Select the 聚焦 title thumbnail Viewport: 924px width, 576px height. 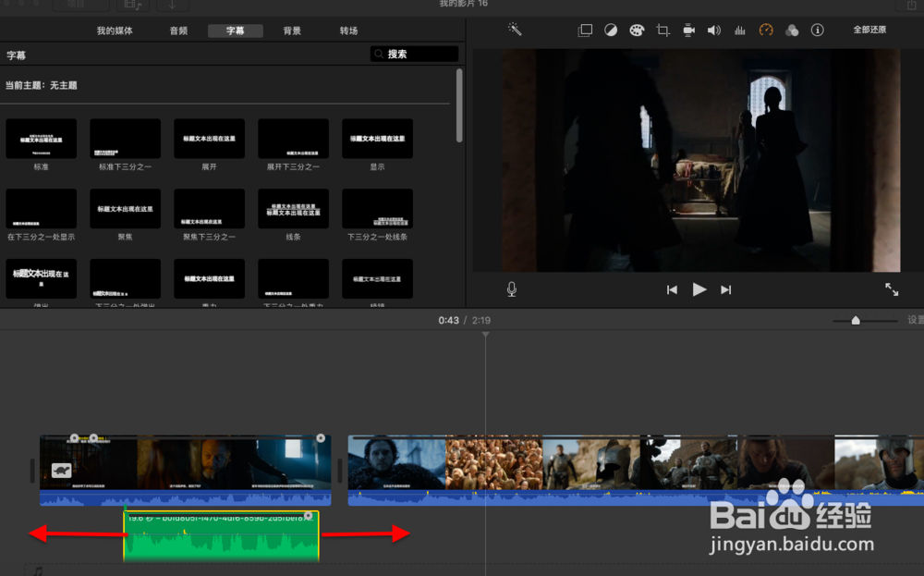coord(125,209)
